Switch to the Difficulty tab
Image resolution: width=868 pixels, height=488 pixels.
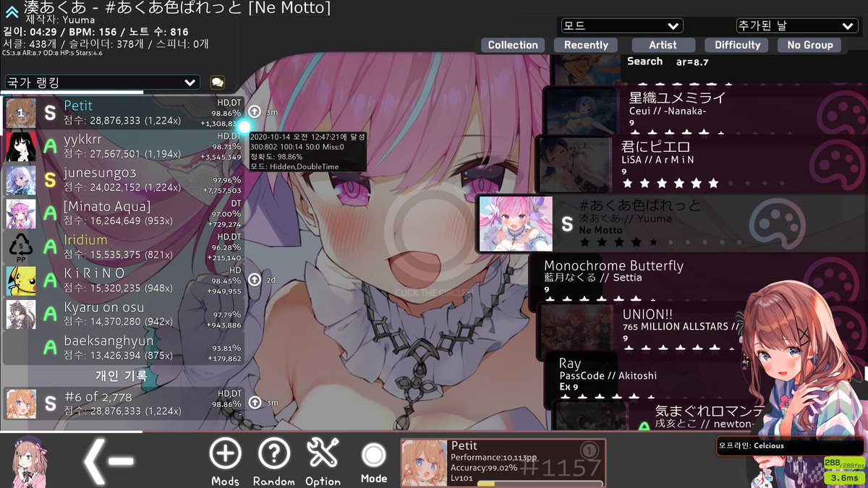737,45
